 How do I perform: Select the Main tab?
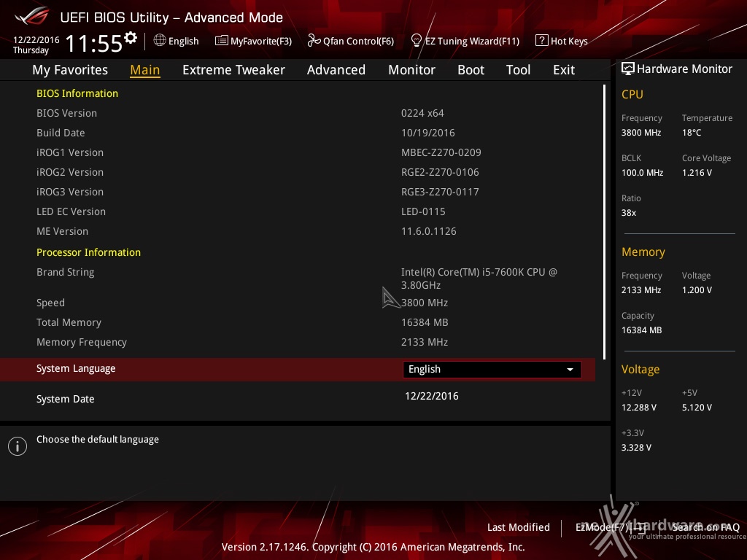click(x=145, y=70)
